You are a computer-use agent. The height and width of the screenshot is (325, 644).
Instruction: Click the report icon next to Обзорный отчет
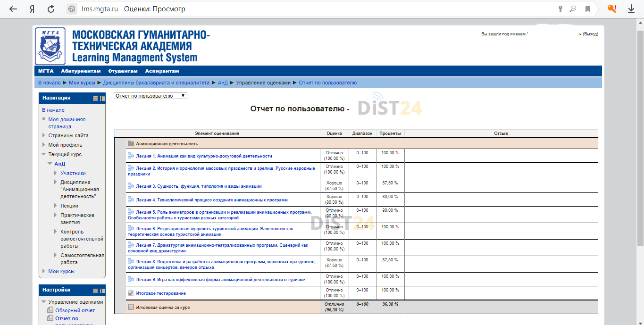[50, 309]
